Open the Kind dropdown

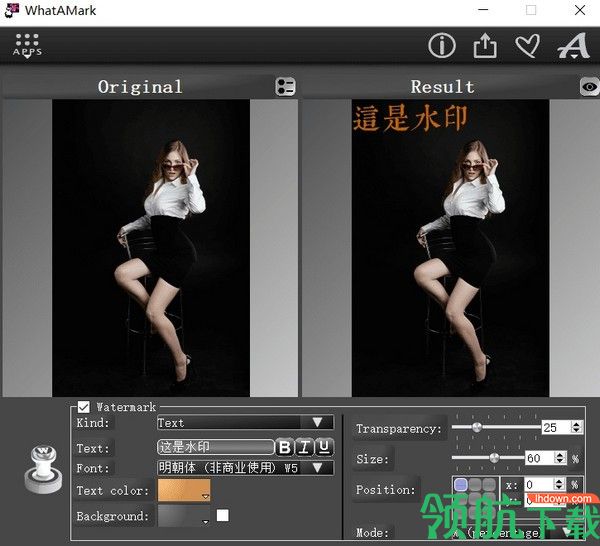pyautogui.click(x=245, y=422)
